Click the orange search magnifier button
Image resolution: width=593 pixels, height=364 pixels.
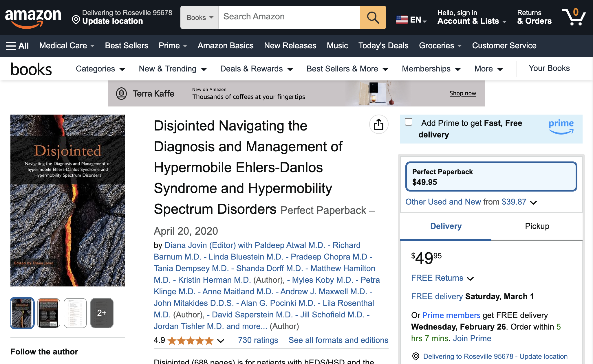[373, 17]
